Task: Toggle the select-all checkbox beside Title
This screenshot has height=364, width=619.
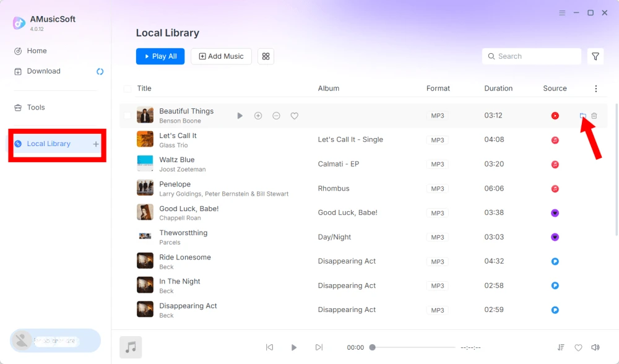Action: pyautogui.click(x=128, y=89)
